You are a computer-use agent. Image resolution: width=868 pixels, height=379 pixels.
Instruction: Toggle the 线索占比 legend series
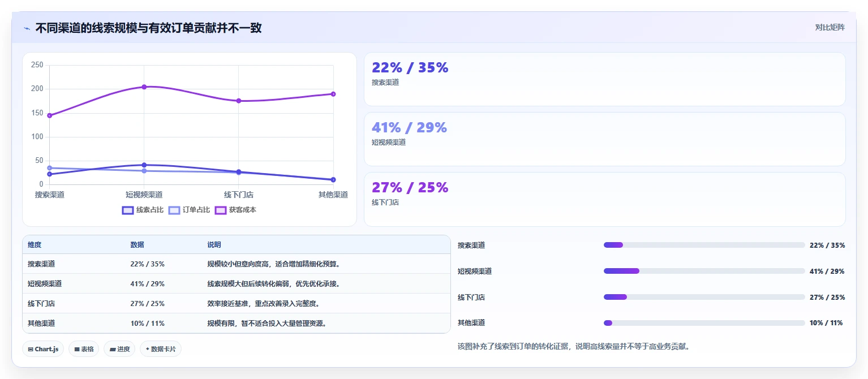click(143, 210)
